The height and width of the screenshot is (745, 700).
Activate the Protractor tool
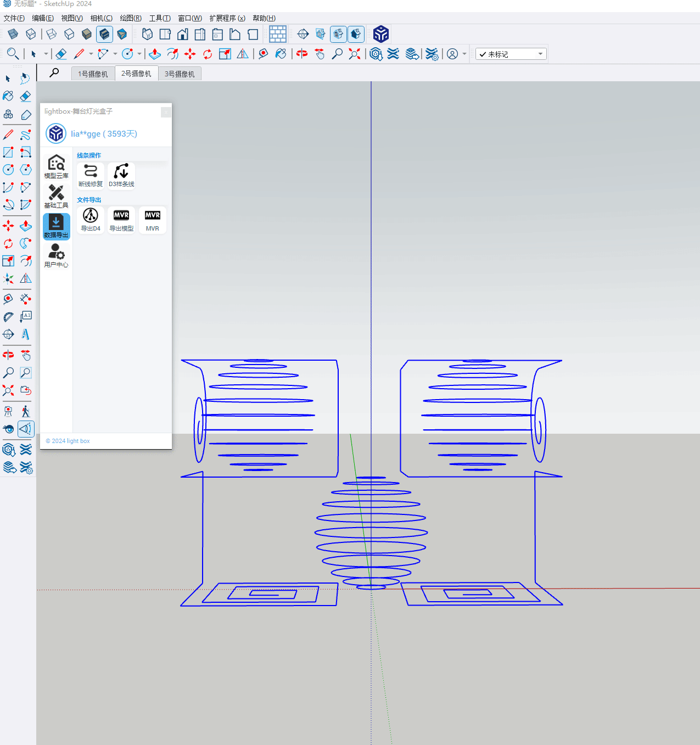(x=8, y=317)
